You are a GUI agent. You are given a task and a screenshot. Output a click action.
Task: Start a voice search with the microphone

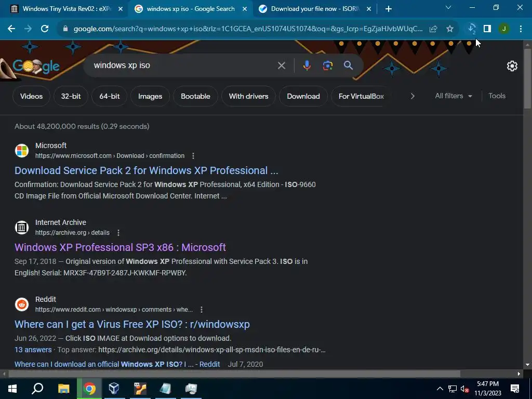(x=307, y=65)
